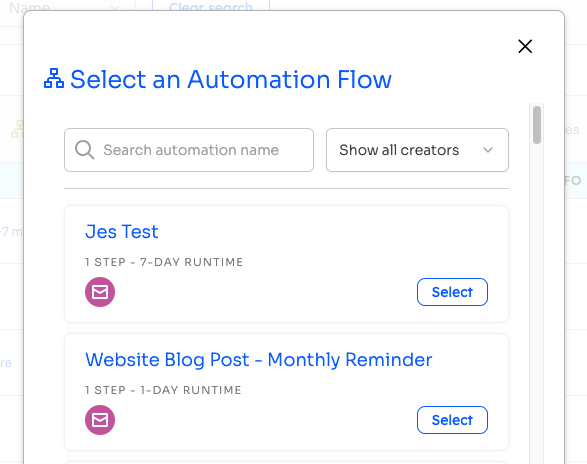The height and width of the screenshot is (464, 587).
Task: Focus the Search automation name field
Action: [x=189, y=150]
